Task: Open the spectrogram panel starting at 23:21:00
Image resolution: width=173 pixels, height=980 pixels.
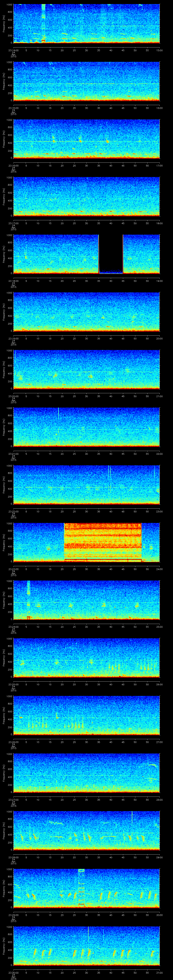Action: pos(86,427)
